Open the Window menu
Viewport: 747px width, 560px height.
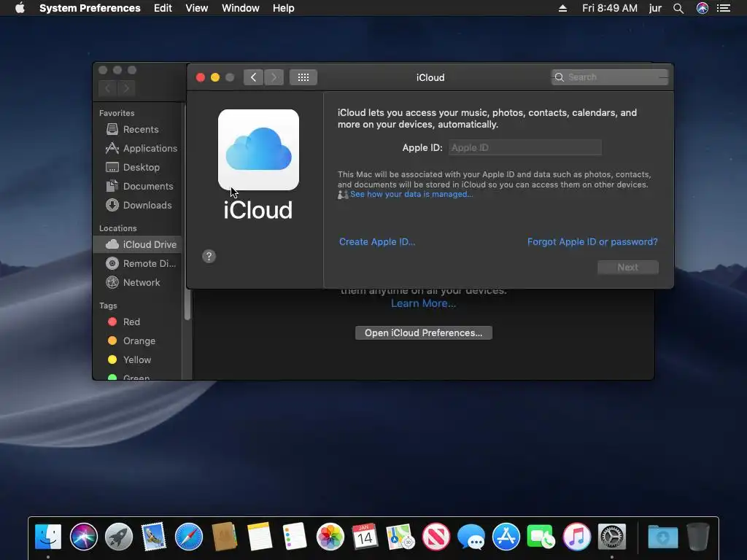click(241, 8)
